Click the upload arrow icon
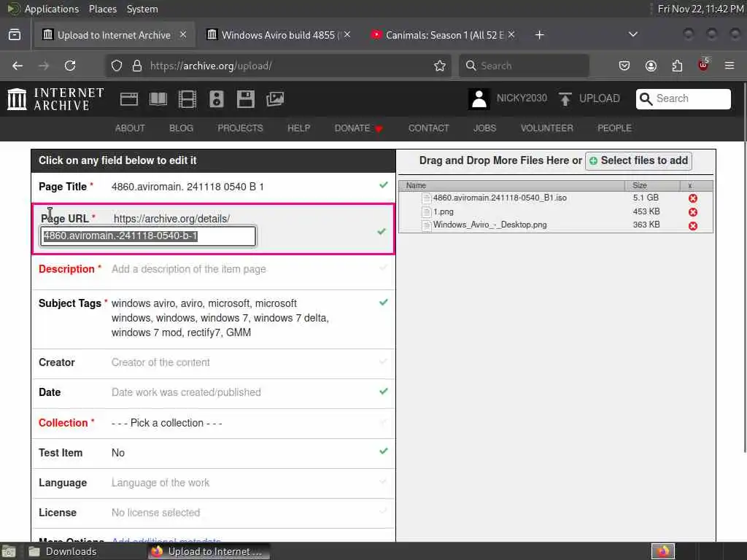Viewport: 747px width, 560px height. 565,99
